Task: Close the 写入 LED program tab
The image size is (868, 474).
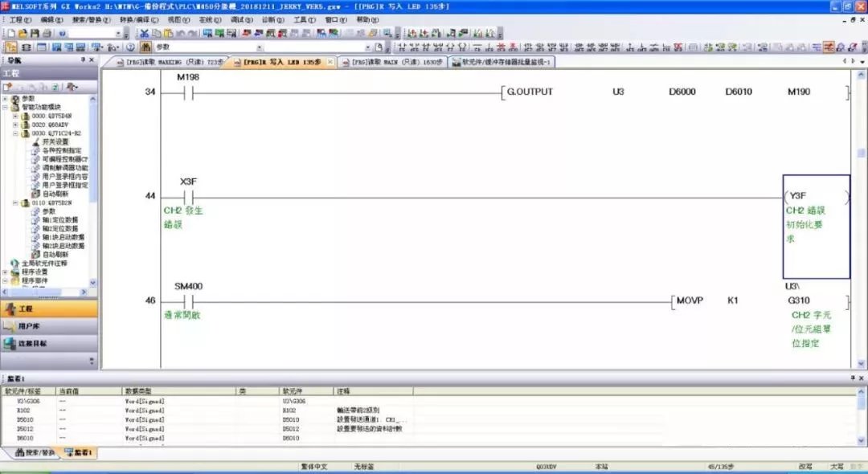Action: [x=330, y=62]
